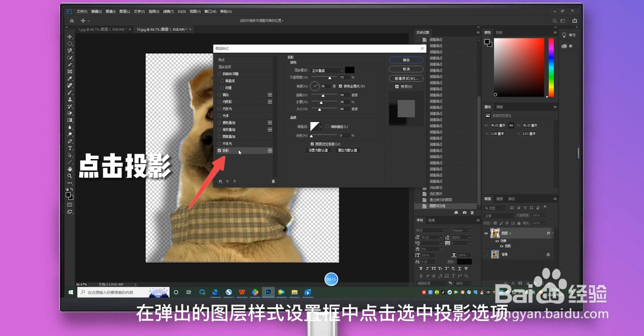Viewport: 644px width, 336px height.
Task: Select the Frame tool
Action: point(70,72)
